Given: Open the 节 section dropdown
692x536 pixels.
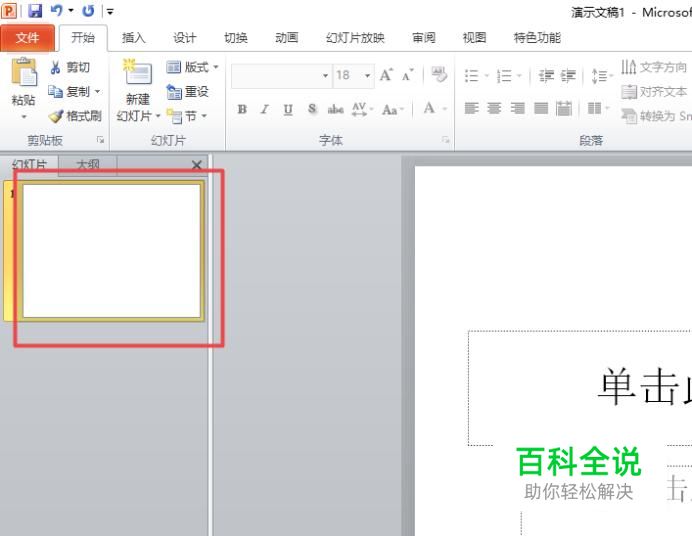Looking at the screenshot, I should pos(187,116).
